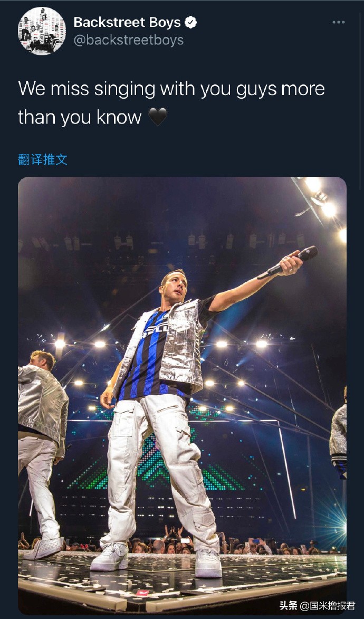Screen dimensions: 364x619
Task: Click the @backstreetboys handle
Action: pos(129,40)
